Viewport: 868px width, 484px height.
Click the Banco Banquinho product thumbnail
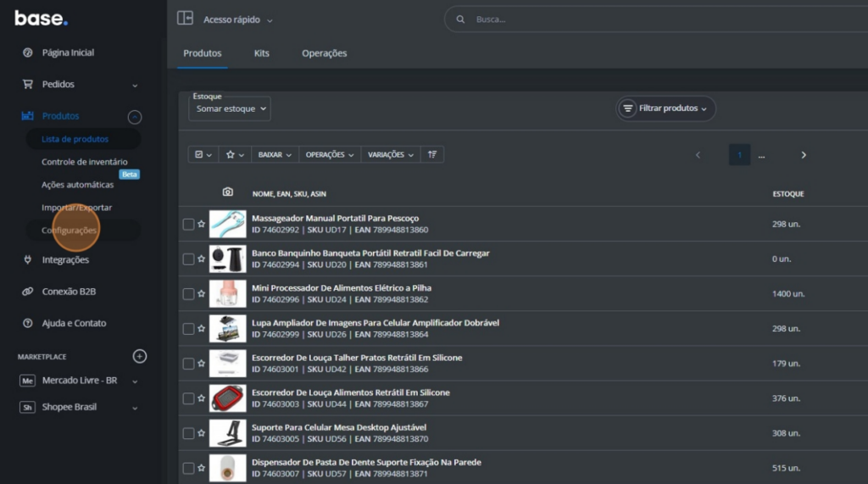227,259
